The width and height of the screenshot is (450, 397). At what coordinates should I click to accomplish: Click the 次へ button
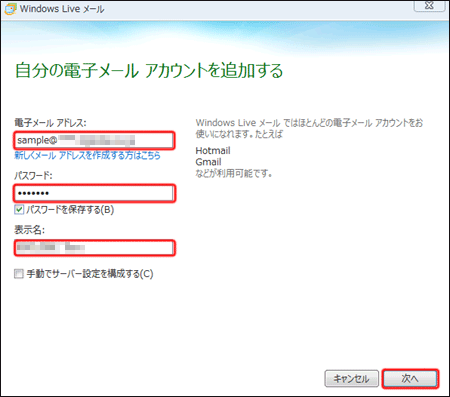[410, 378]
